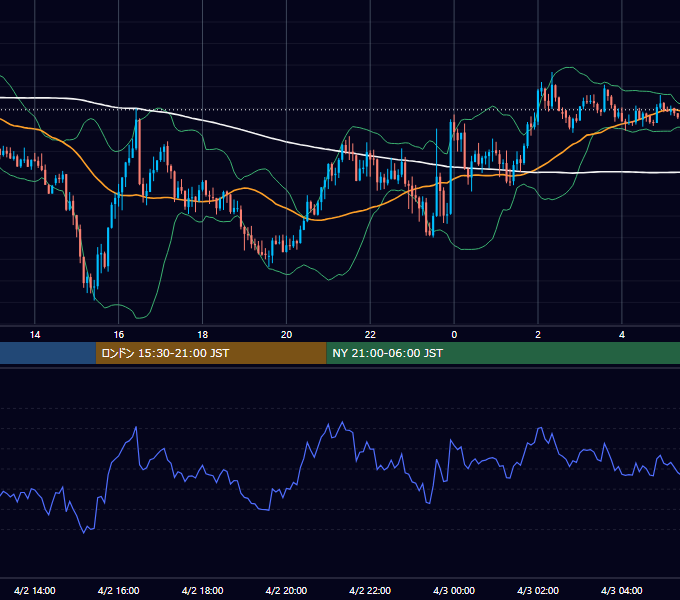680x600 pixels.
Task: Click the 4 hour label on price chart axis
Action: 622,335
